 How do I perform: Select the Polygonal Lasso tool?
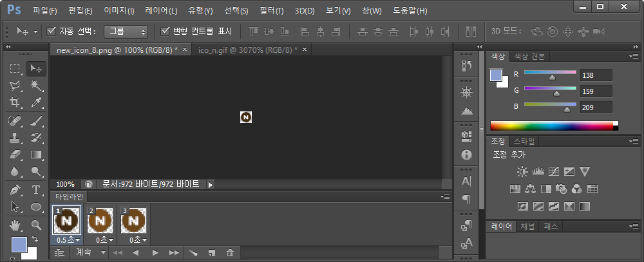pos(15,86)
